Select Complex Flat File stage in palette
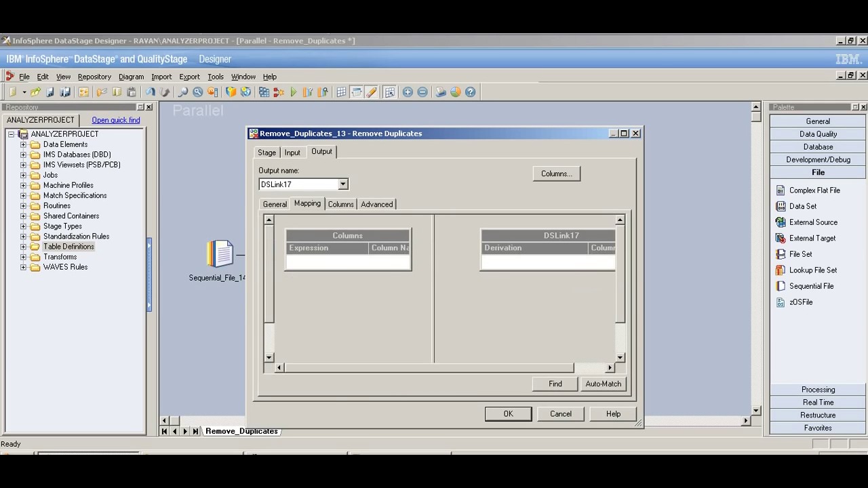The image size is (868, 488). [x=808, y=190]
